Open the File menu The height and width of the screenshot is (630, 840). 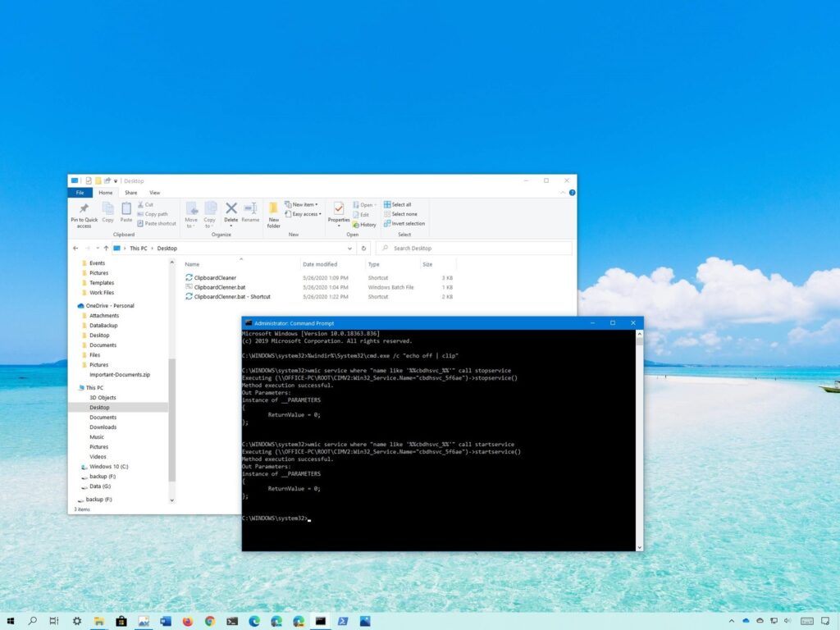click(x=80, y=192)
